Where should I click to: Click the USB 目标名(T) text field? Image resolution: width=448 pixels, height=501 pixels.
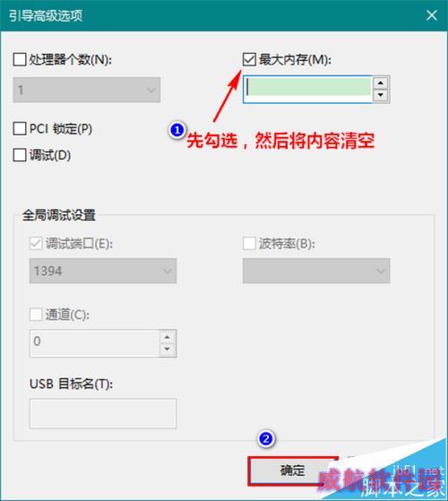pos(103,413)
